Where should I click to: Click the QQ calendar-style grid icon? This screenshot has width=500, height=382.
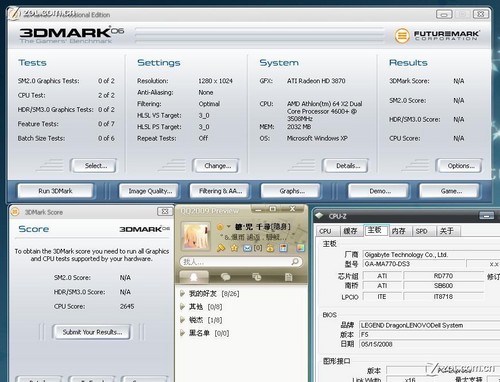[283, 248]
